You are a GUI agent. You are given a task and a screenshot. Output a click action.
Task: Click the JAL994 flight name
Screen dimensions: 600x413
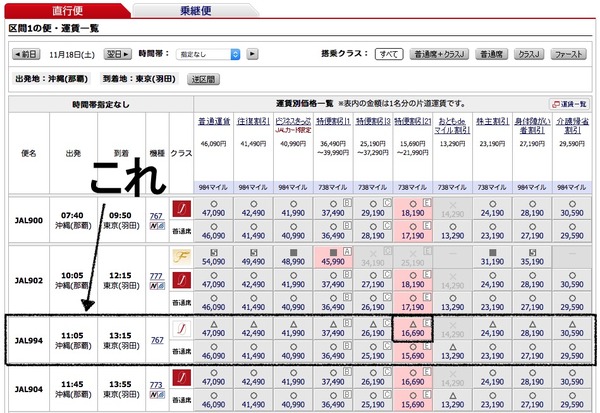click(x=29, y=341)
